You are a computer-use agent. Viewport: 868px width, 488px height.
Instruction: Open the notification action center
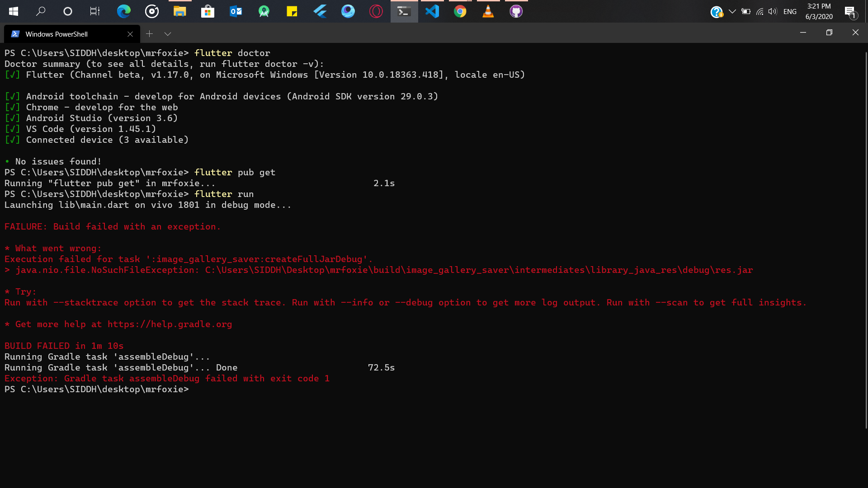pos(850,12)
